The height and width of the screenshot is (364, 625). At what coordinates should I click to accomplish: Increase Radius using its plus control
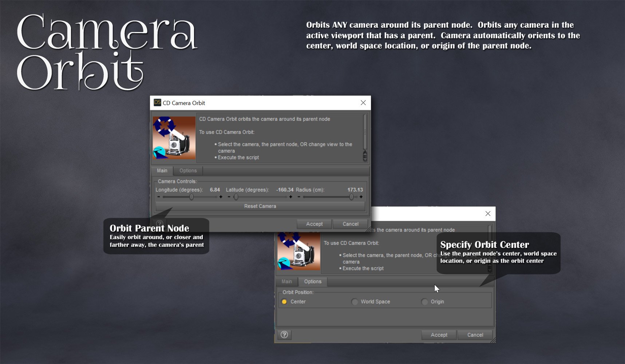360,197
